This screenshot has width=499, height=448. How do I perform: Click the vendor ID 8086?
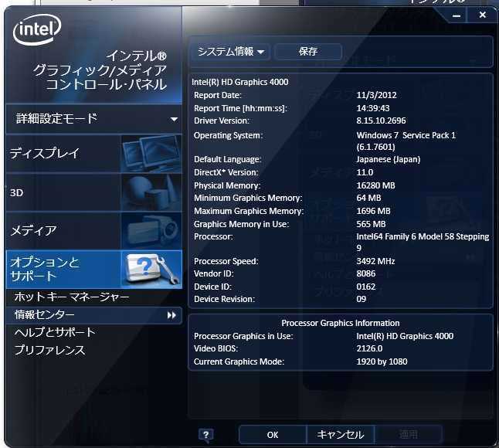pos(366,273)
